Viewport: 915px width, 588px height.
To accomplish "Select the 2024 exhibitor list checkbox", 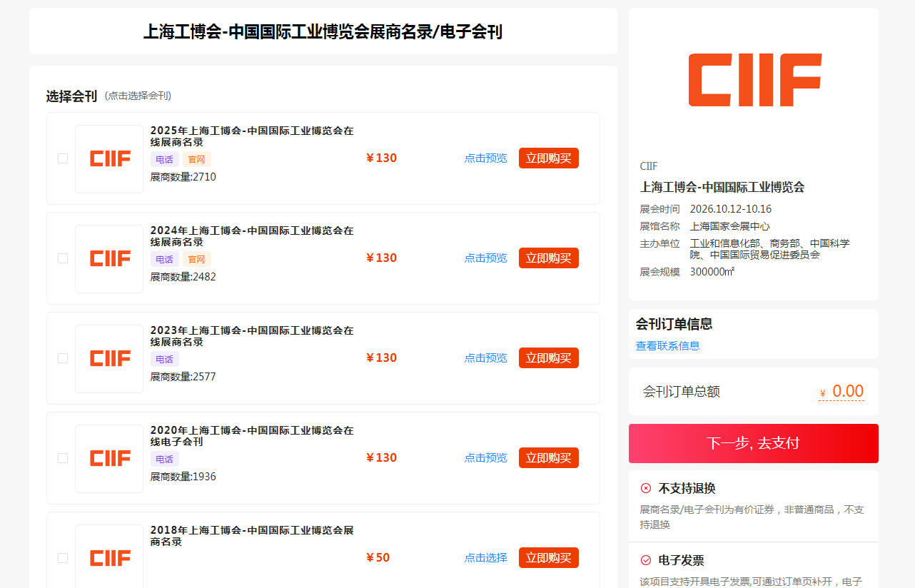I will pyautogui.click(x=63, y=258).
